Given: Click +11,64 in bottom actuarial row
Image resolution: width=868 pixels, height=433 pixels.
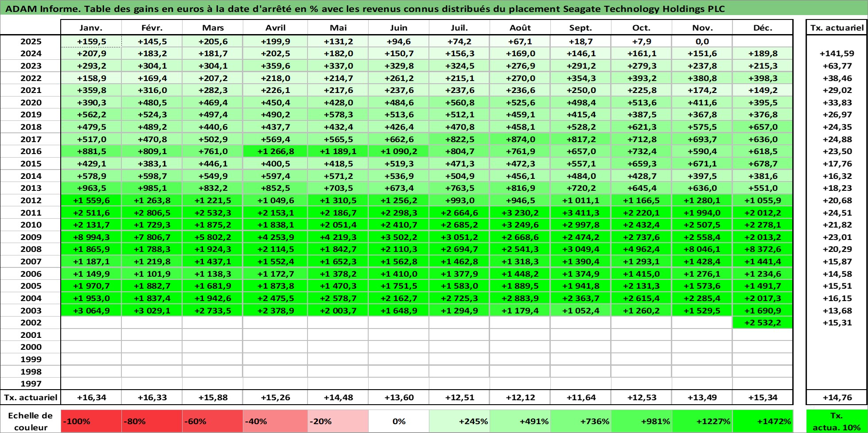Looking at the screenshot, I should click(581, 398).
